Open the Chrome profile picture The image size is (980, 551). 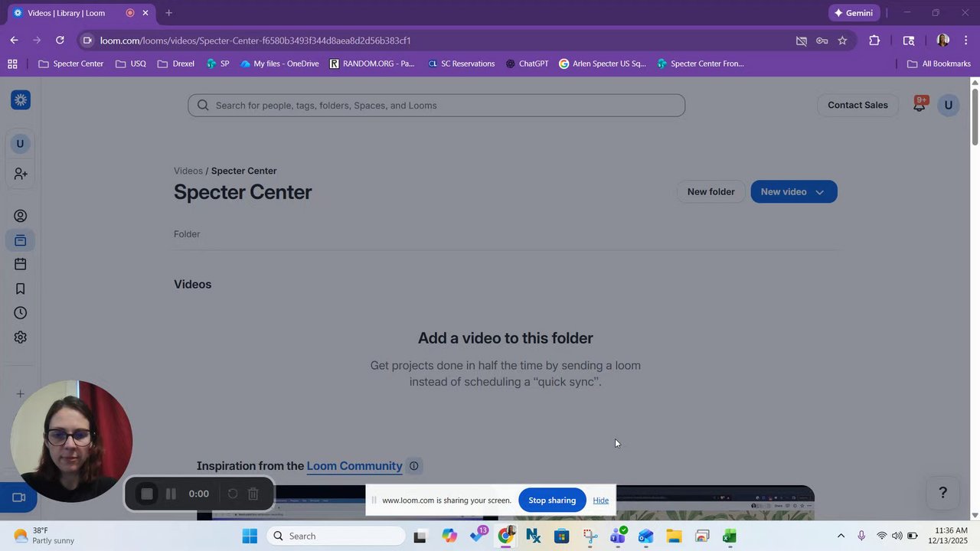(943, 41)
